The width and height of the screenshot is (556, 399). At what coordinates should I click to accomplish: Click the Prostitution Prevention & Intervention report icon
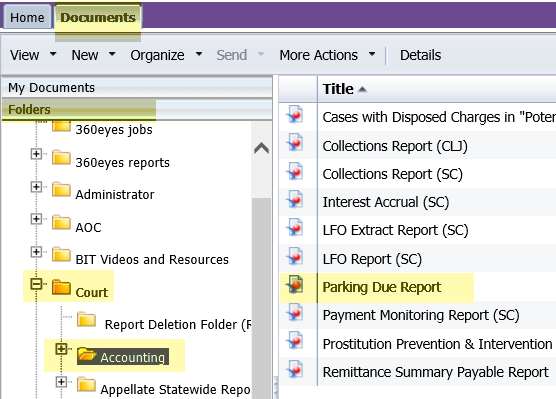(x=295, y=341)
